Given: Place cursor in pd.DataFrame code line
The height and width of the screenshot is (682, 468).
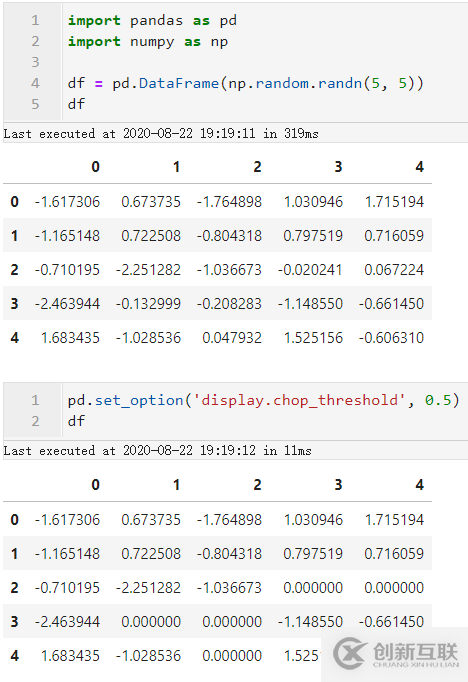Looking at the screenshot, I should click(245, 83).
